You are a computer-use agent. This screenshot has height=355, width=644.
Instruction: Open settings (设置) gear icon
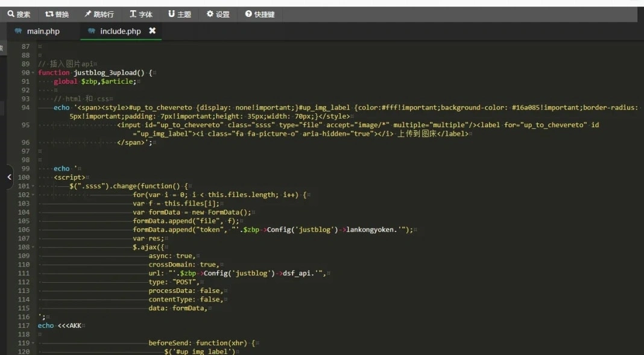[x=210, y=14]
